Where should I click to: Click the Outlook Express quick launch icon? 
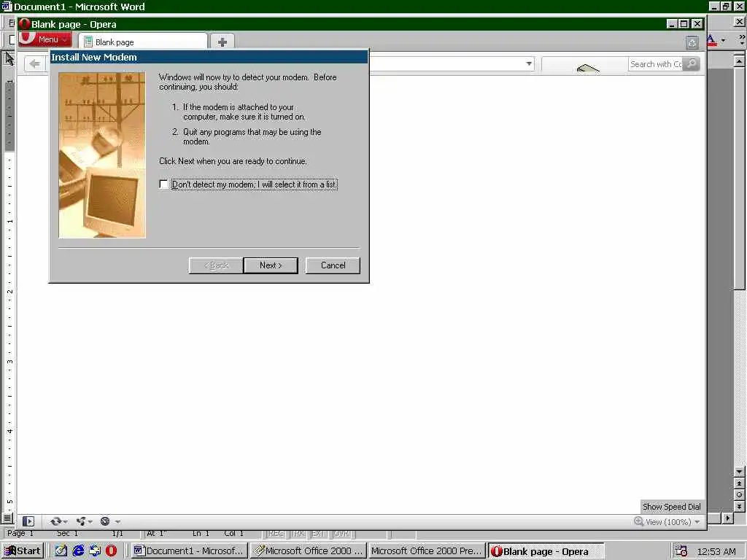point(95,551)
